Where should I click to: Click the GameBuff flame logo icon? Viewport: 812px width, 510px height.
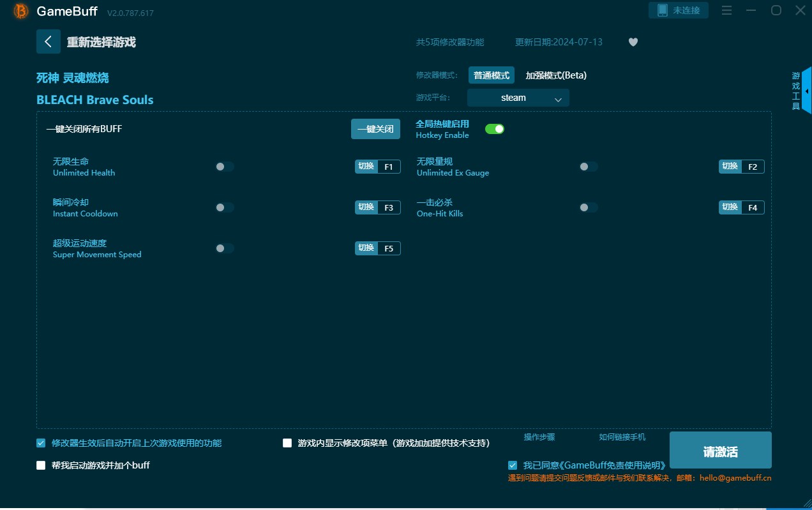click(x=21, y=11)
